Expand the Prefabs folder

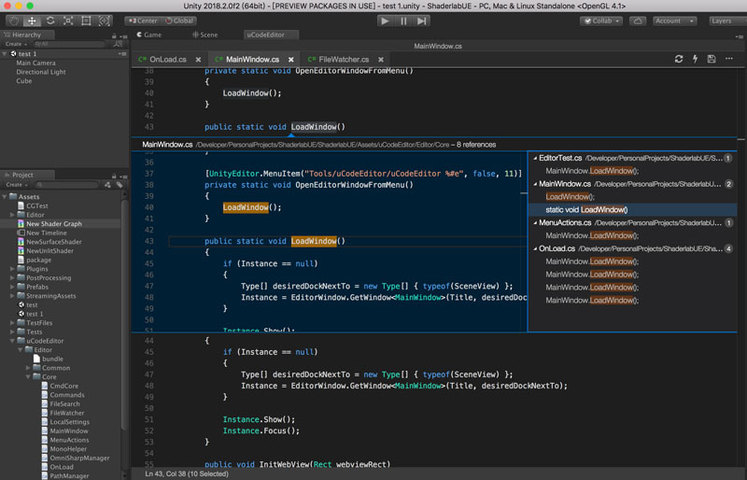[12, 287]
